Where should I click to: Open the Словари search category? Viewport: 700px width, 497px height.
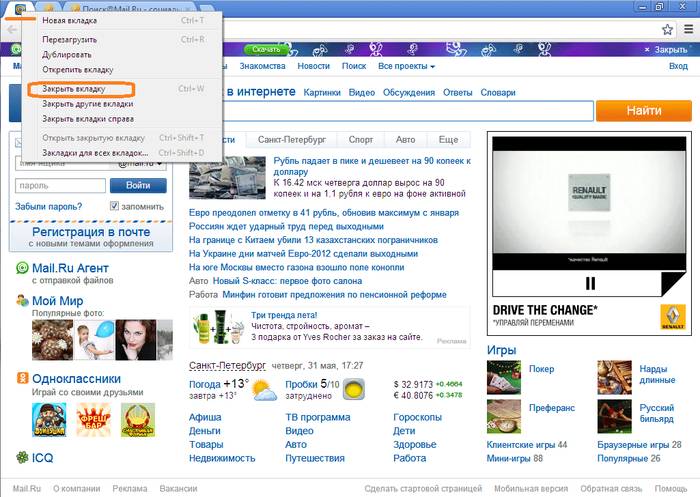(498, 92)
